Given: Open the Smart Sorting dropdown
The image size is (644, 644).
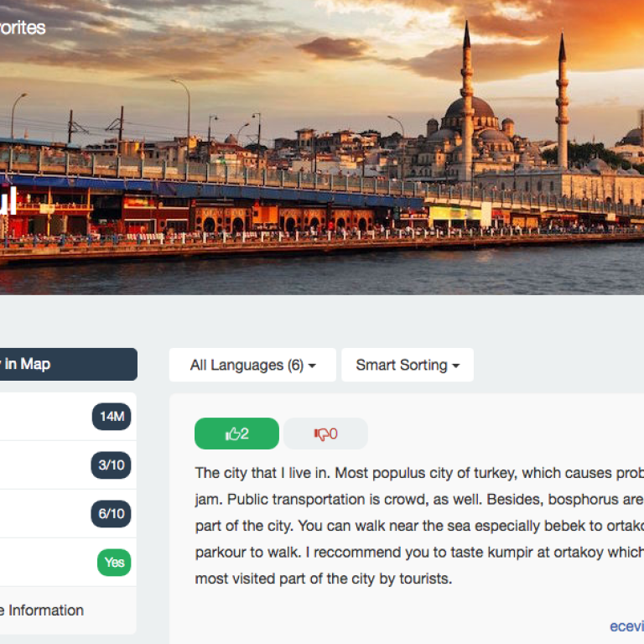Looking at the screenshot, I should point(407,365).
